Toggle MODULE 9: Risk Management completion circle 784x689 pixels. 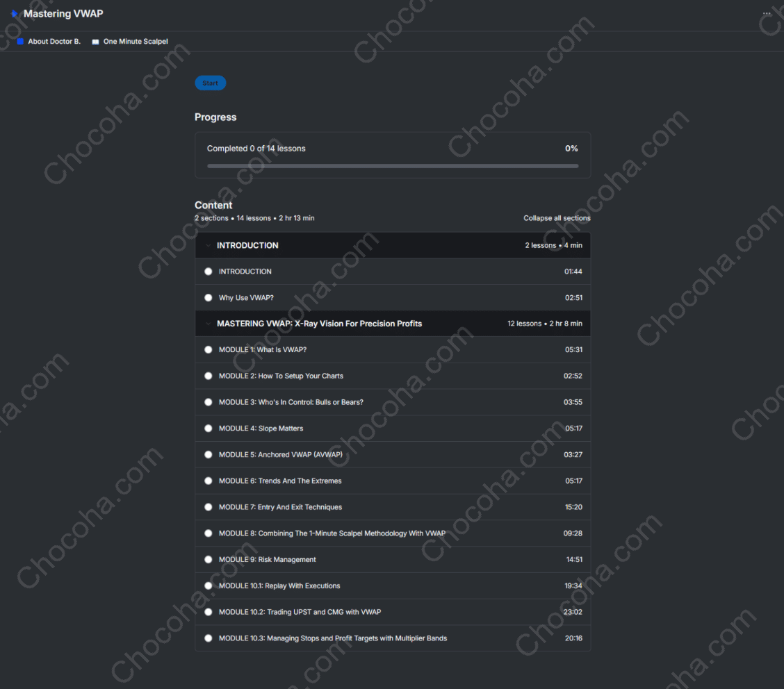point(209,560)
